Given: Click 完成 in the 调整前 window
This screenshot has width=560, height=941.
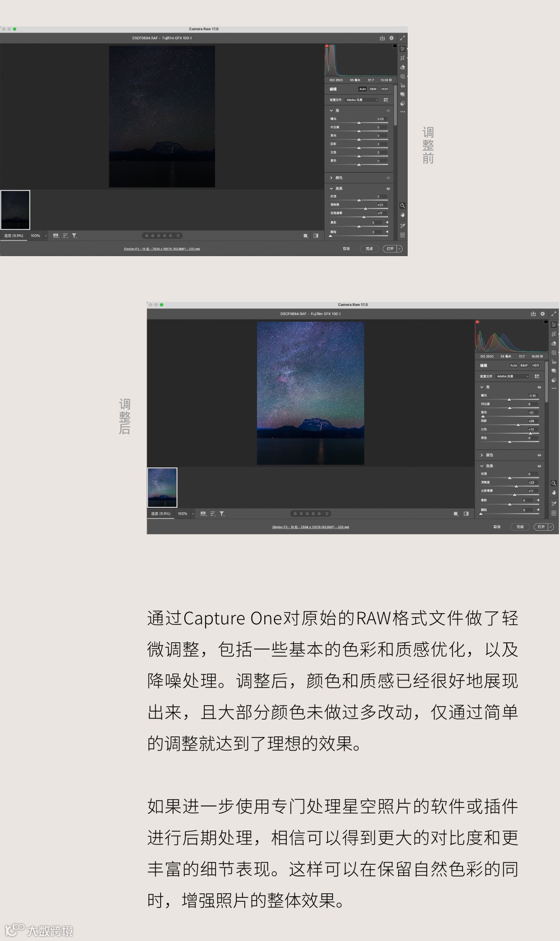Looking at the screenshot, I should tap(369, 249).
